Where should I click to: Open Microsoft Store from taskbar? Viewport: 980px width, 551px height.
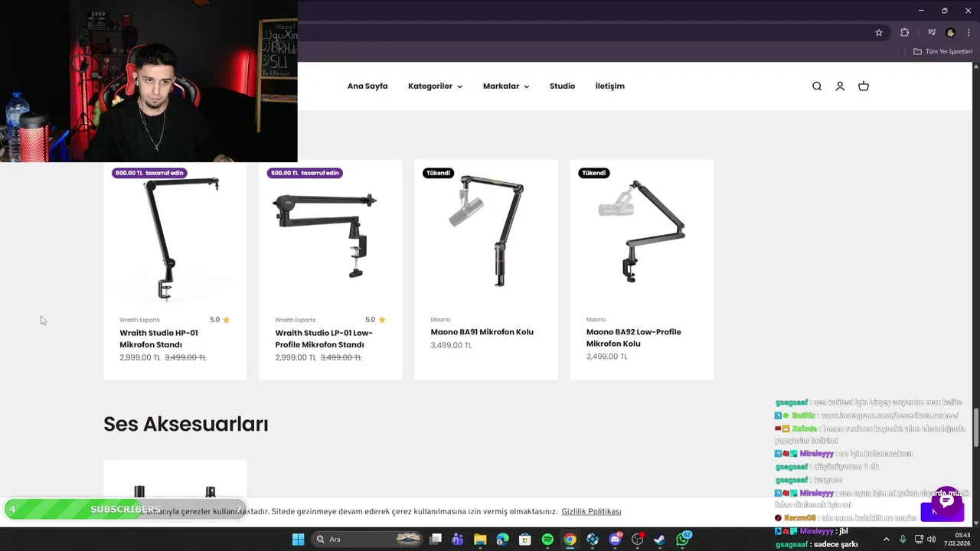point(525,540)
